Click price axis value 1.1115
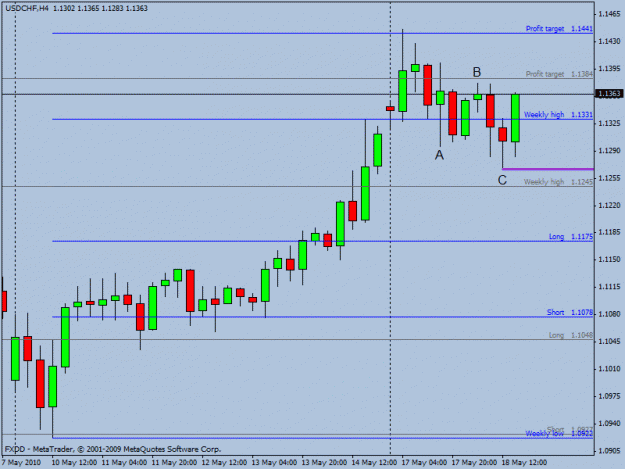Image resolution: width=625 pixels, height=469 pixels. pyautogui.click(x=609, y=287)
